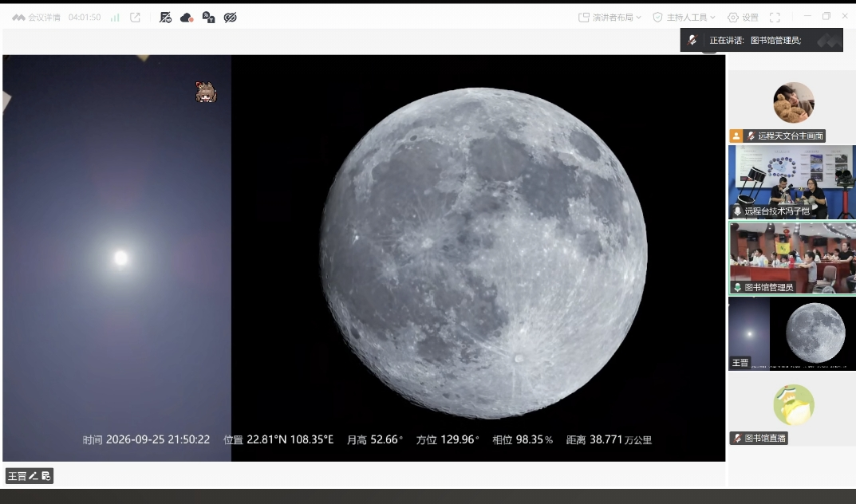The width and height of the screenshot is (856, 504).
Task: Select the 王晋 moon share thumbnail
Action: coord(792,334)
